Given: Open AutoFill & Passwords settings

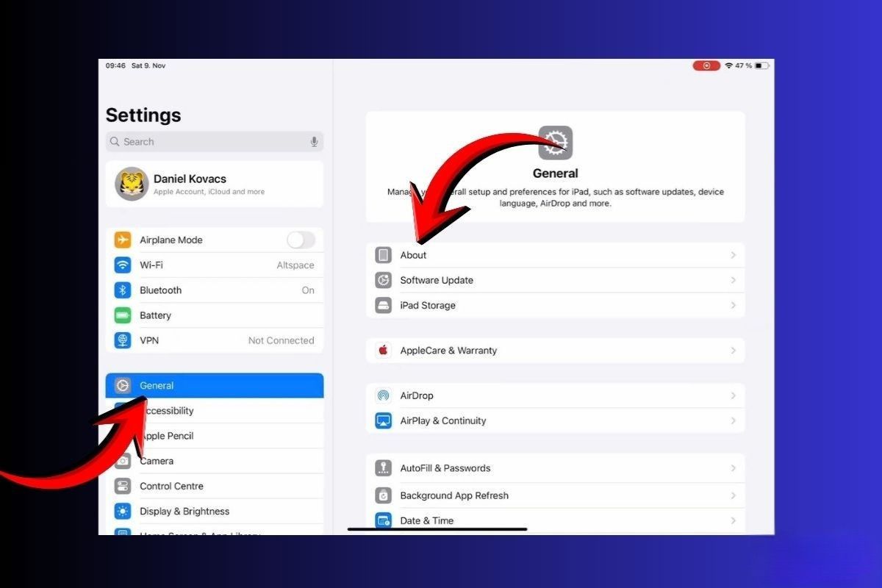Looking at the screenshot, I should 556,467.
